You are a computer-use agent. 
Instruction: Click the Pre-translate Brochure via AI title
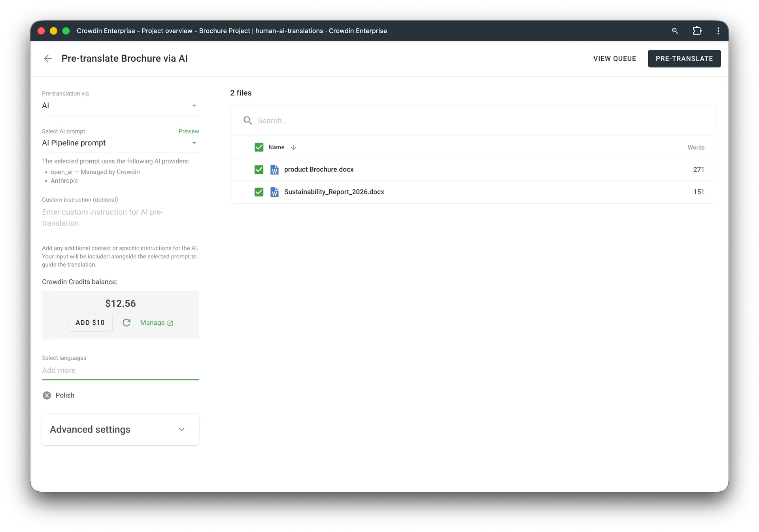click(125, 58)
